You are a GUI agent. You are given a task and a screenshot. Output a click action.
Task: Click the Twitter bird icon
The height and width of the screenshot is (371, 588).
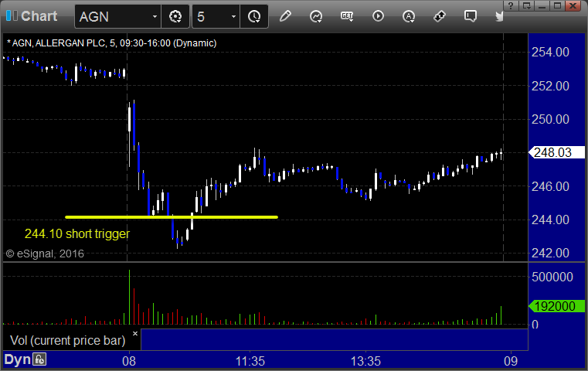pos(499,16)
